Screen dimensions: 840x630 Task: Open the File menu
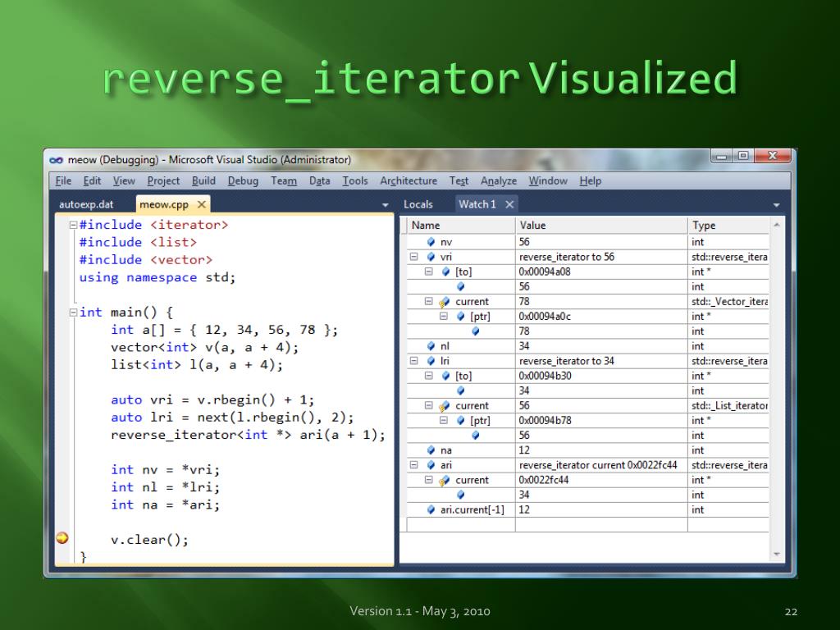coord(63,181)
